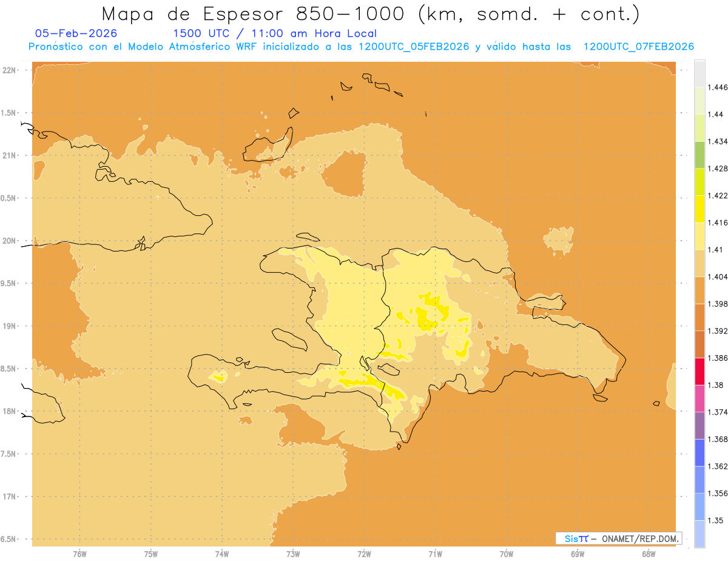Image resolution: width=728 pixels, height=562 pixels.
Task: Click the legend value '1.44'
Action: coord(716,115)
